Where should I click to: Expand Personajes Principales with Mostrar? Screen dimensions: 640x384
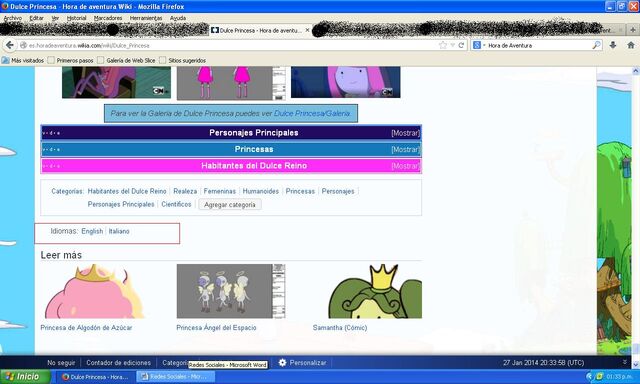[x=405, y=133]
